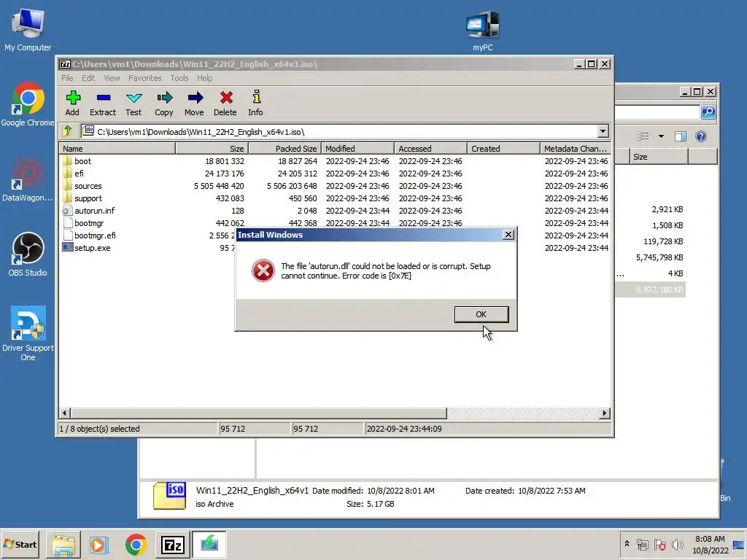Click the show desktop tray icon
747x560 pixels.
(739, 545)
